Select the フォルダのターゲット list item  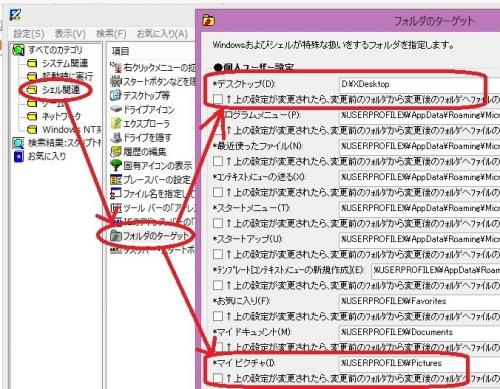(149, 236)
